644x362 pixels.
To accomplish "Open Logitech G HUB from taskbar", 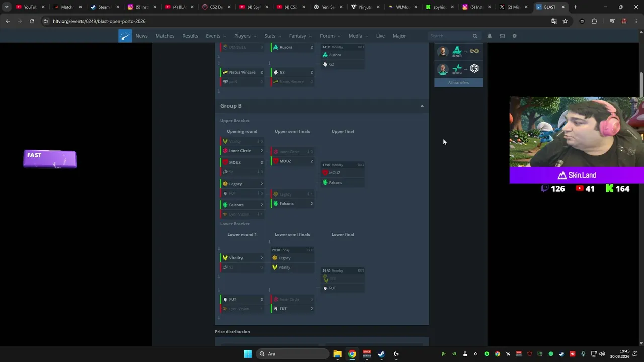I will pos(396,354).
